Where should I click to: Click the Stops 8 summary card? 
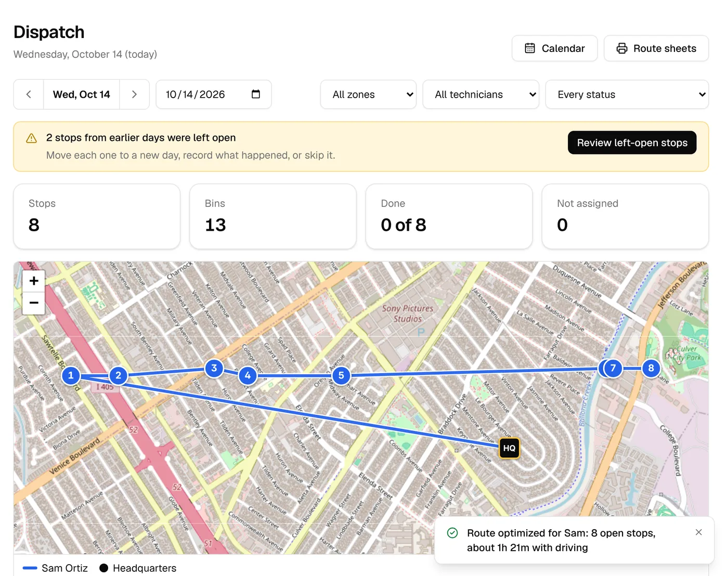point(97,216)
